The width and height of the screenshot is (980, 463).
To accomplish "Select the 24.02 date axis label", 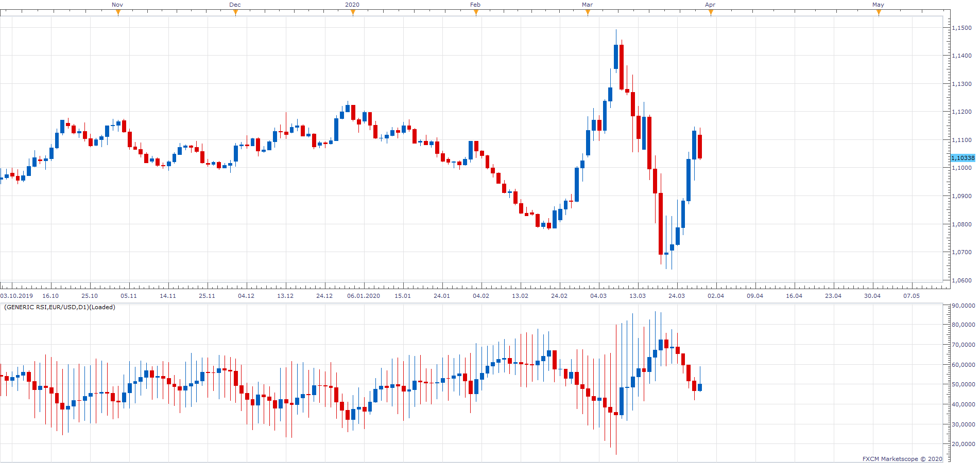I will (x=559, y=296).
